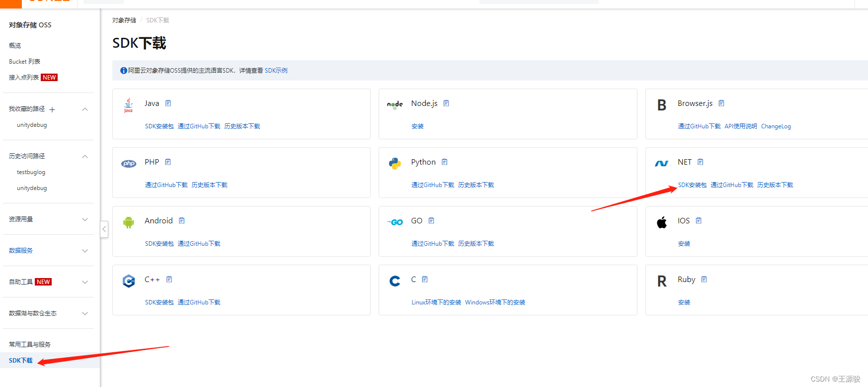The width and height of the screenshot is (868, 387).
Task: Open unitydebug under 我收藏的路径
Action: click(32, 125)
